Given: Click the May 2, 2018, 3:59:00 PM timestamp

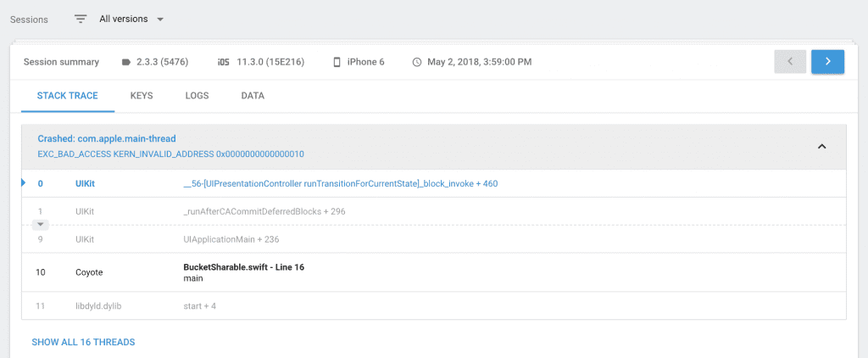Looking at the screenshot, I should coord(480,62).
